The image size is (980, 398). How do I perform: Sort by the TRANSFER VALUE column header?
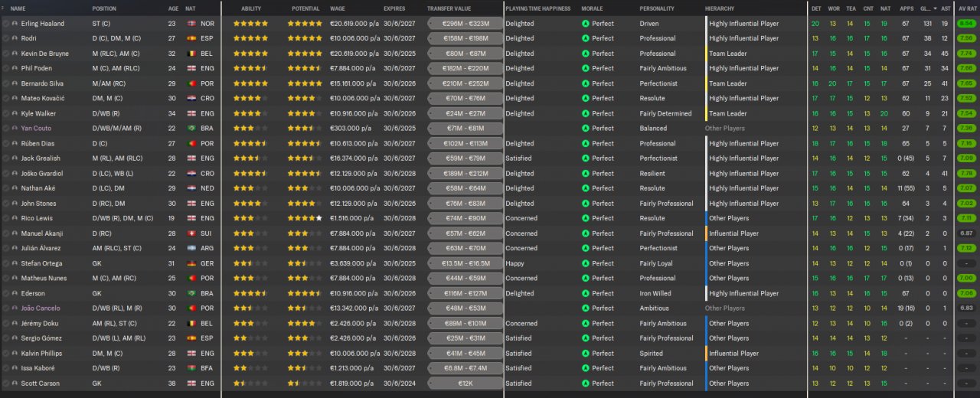(448, 8)
